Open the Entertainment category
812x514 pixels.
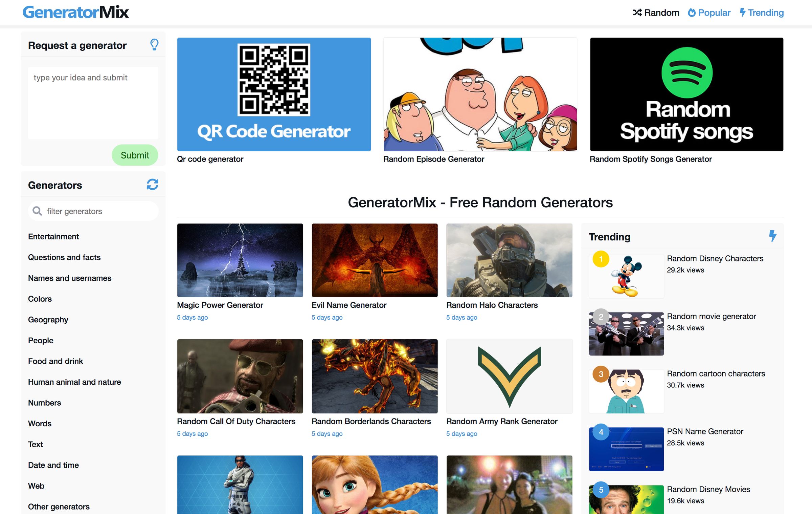coord(53,236)
